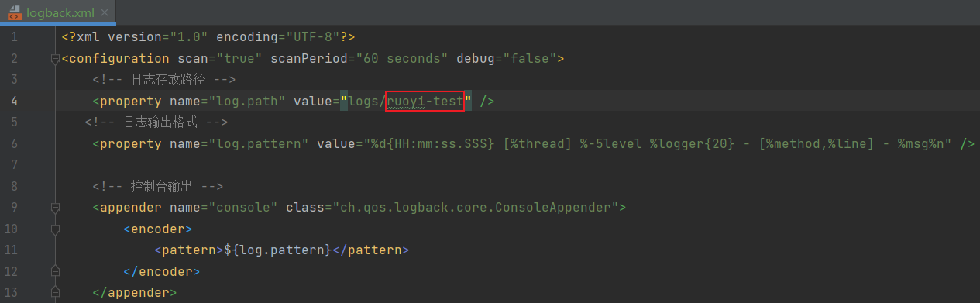This screenshot has width=980, height=303.
Task: Click the closing </appender> tag
Action: tap(135, 293)
